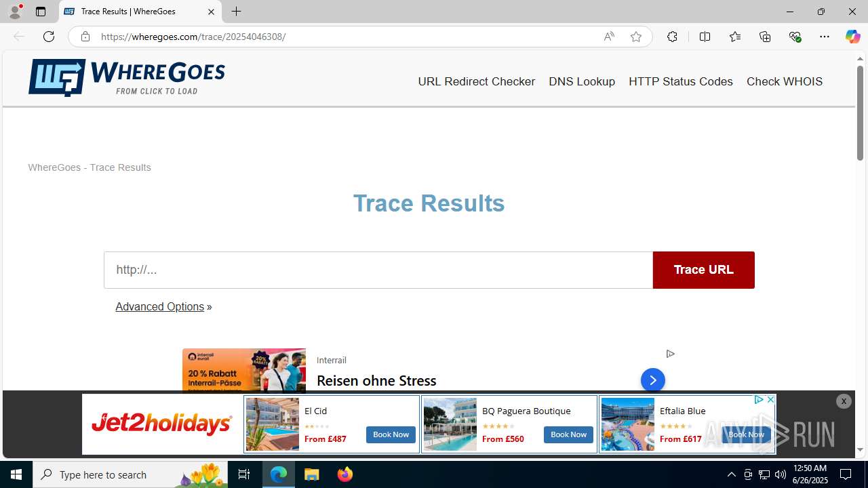Open AdChoices triangle on bottom banner
The image size is (868, 488).
click(x=759, y=400)
